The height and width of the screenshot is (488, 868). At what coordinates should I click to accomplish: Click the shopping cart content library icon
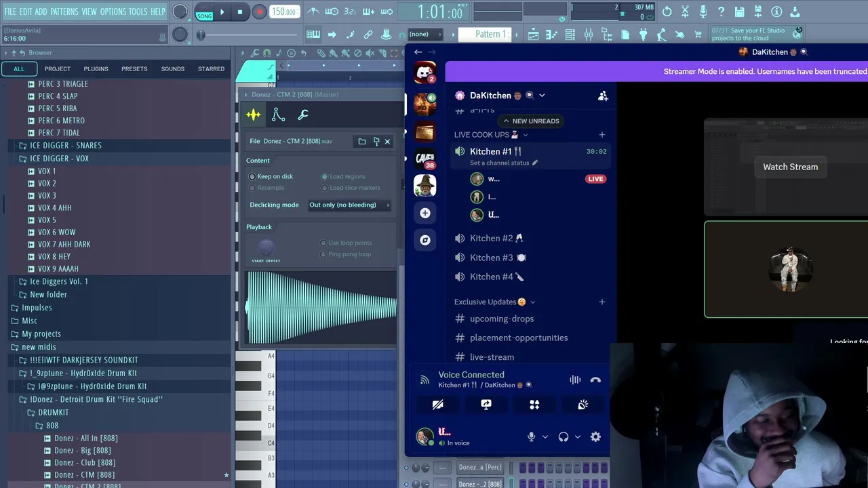(x=698, y=35)
